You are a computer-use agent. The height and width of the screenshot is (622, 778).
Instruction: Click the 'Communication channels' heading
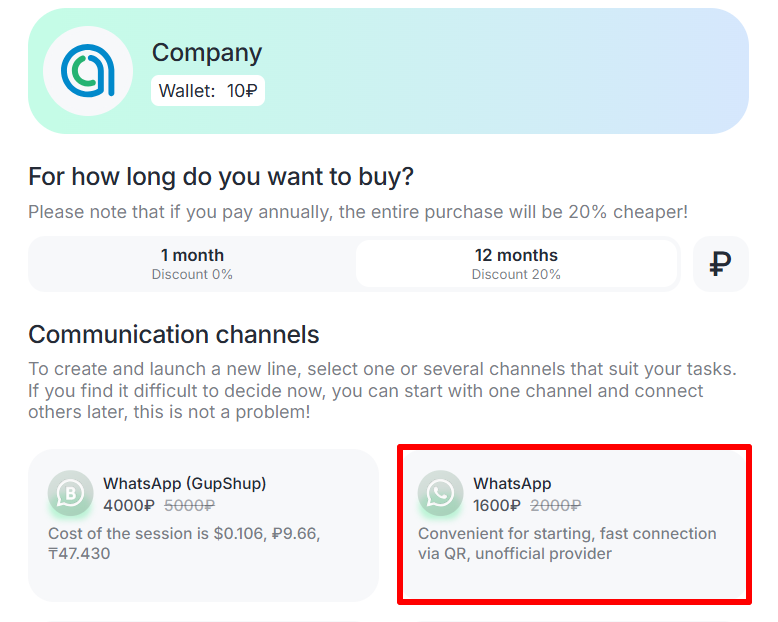click(174, 334)
